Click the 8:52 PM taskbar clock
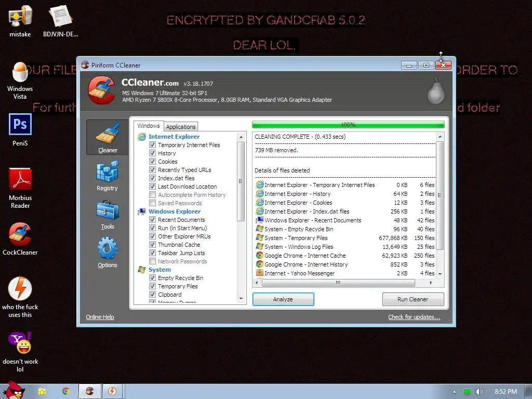 506,392
